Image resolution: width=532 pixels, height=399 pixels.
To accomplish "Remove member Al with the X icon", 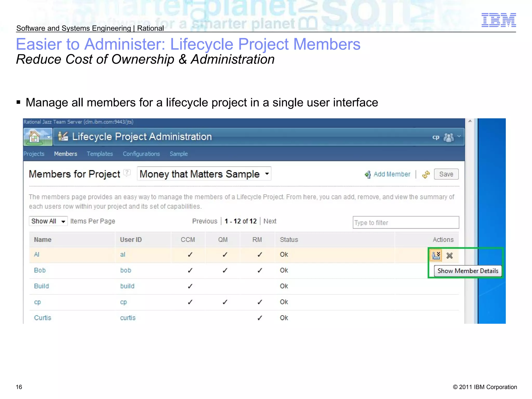I will pos(450,256).
